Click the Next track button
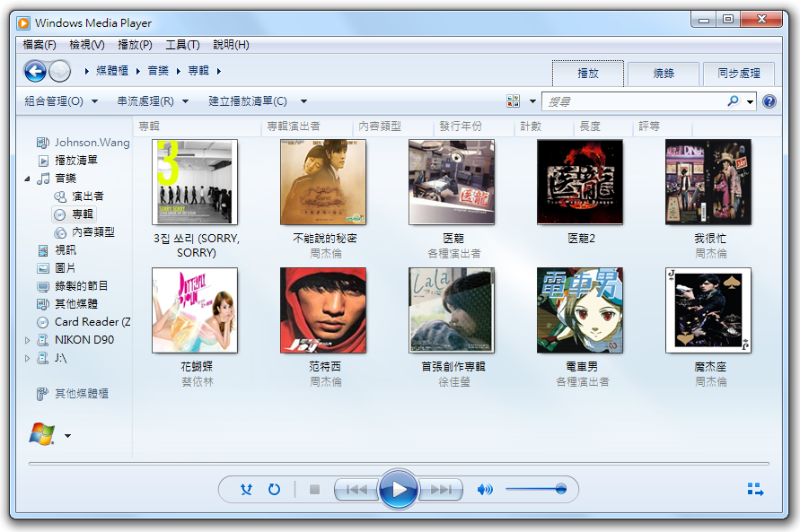The height and width of the screenshot is (532, 800). 441,490
